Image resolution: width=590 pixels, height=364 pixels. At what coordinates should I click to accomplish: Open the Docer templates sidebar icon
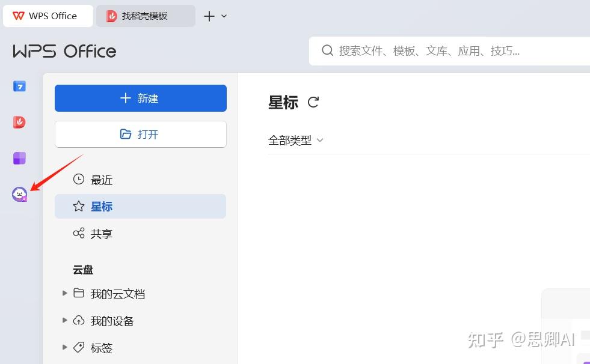click(x=19, y=122)
